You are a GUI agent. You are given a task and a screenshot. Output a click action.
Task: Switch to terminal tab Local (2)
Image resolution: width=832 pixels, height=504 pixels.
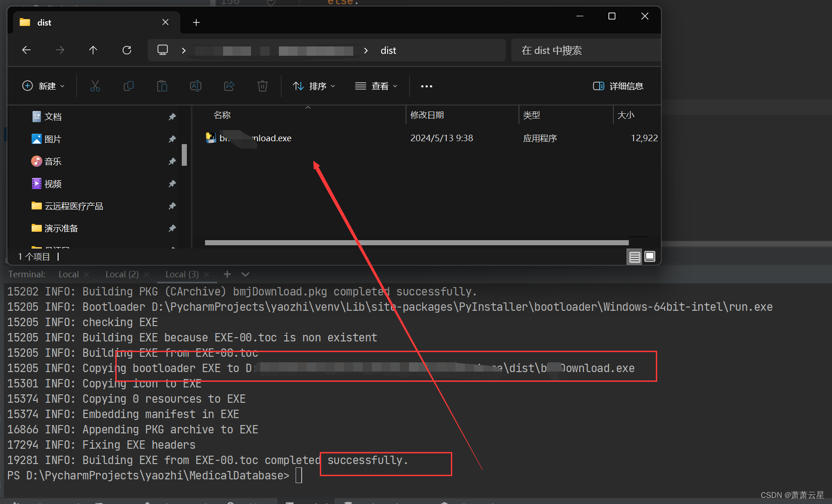[x=122, y=274]
